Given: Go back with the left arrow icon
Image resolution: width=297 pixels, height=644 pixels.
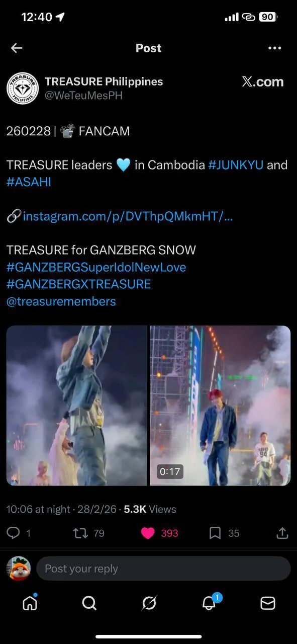Looking at the screenshot, I should (17, 48).
